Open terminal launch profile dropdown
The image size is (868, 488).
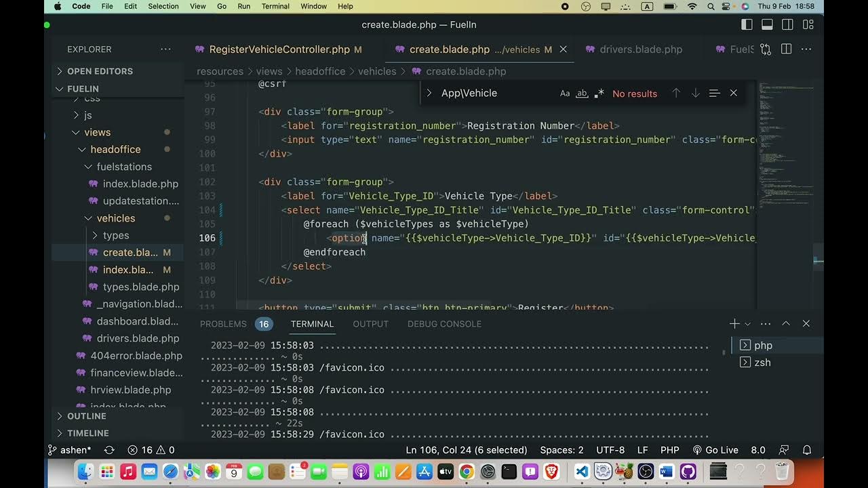(748, 324)
